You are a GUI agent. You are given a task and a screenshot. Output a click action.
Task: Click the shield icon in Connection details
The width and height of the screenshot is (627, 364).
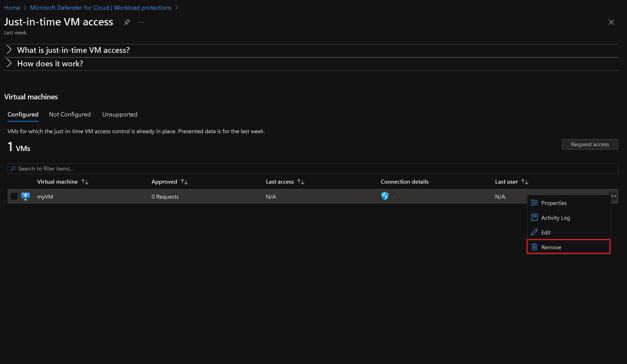point(385,196)
